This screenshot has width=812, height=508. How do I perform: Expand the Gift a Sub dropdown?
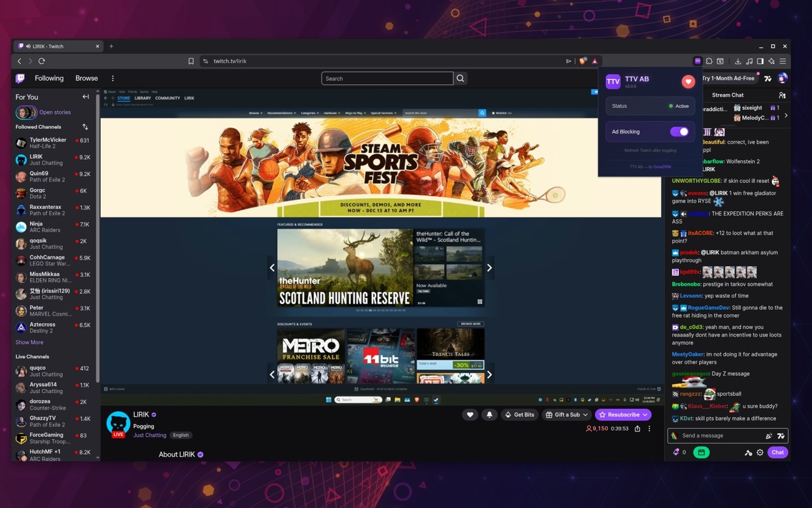[585, 415]
